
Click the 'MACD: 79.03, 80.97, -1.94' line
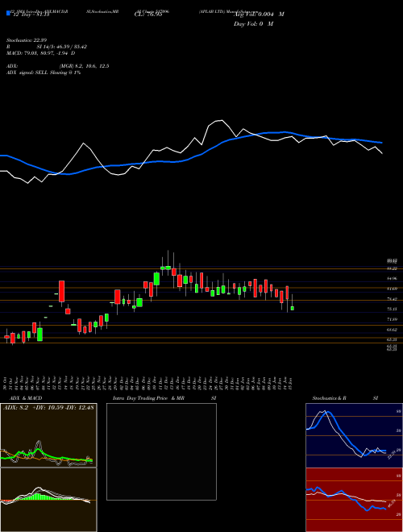(x=39, y=53)
